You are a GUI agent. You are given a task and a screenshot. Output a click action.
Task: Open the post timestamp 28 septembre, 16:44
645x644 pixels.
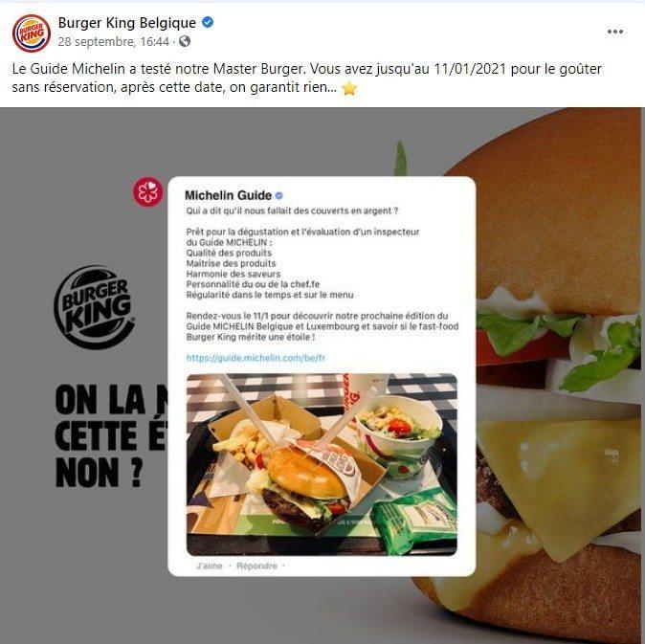(113, 41)
